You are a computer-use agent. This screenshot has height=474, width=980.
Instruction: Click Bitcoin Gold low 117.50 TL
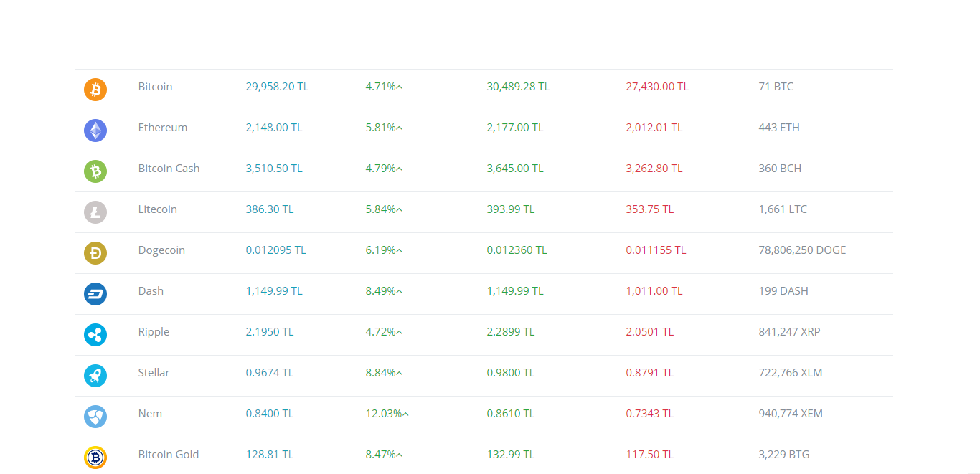pyautogui.click(x=650, y=455)
